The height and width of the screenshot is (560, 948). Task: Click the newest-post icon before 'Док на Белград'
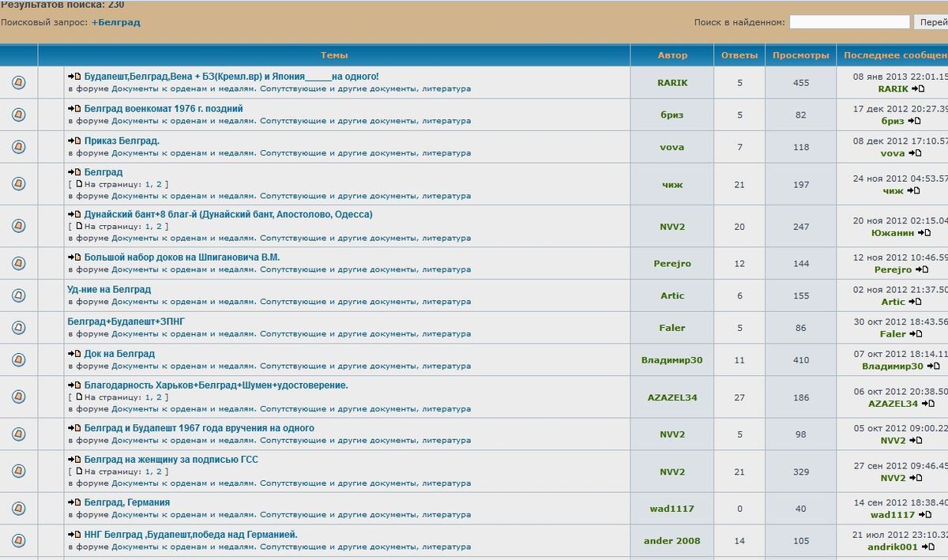pyautogui.click(x=74, y=354)
